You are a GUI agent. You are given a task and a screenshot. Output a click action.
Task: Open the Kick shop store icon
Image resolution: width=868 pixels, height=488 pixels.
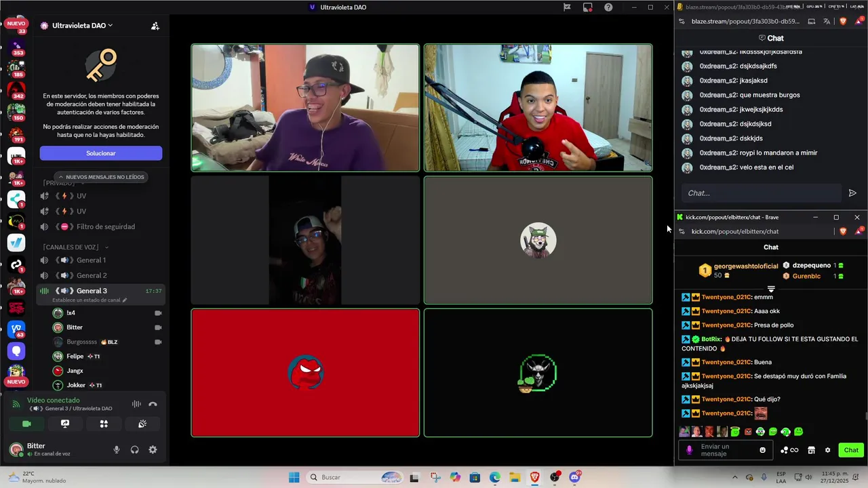coord(811,450)
